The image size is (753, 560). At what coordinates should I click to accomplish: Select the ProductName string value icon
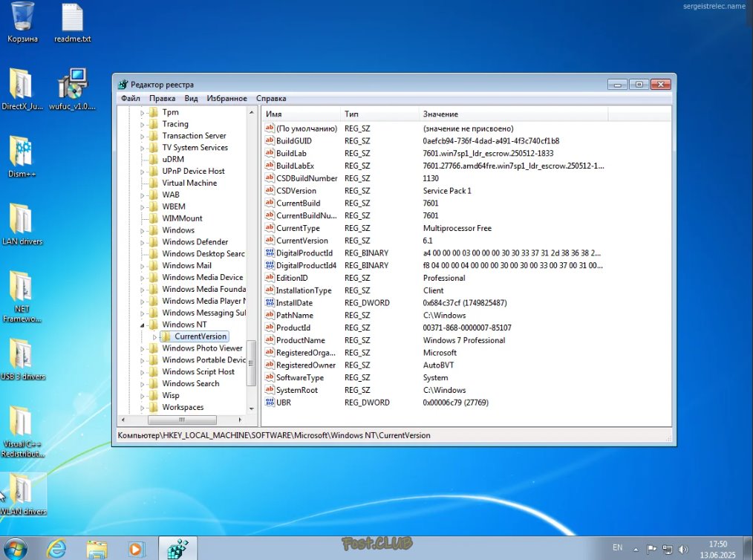click(270, 340)
